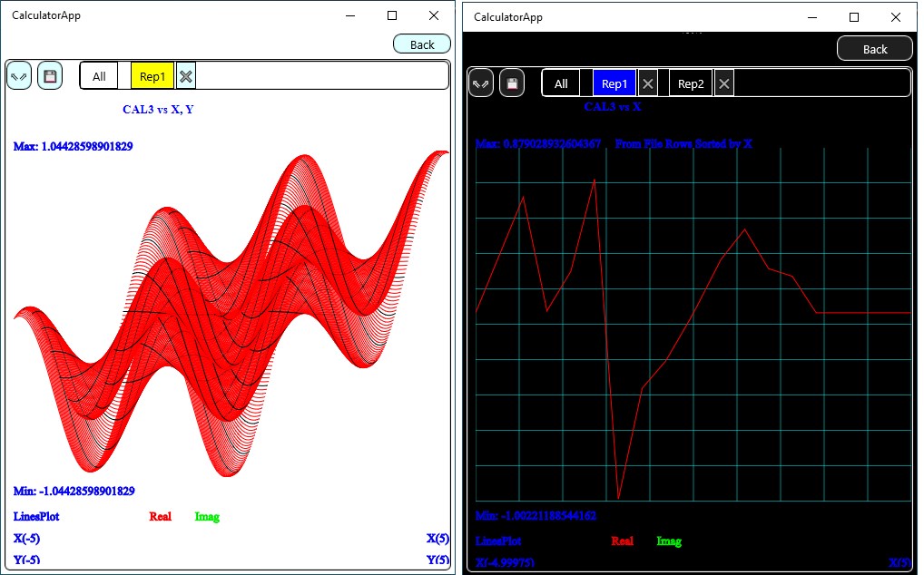
Task: Select the All tab in left window
Action: point(99,76)
